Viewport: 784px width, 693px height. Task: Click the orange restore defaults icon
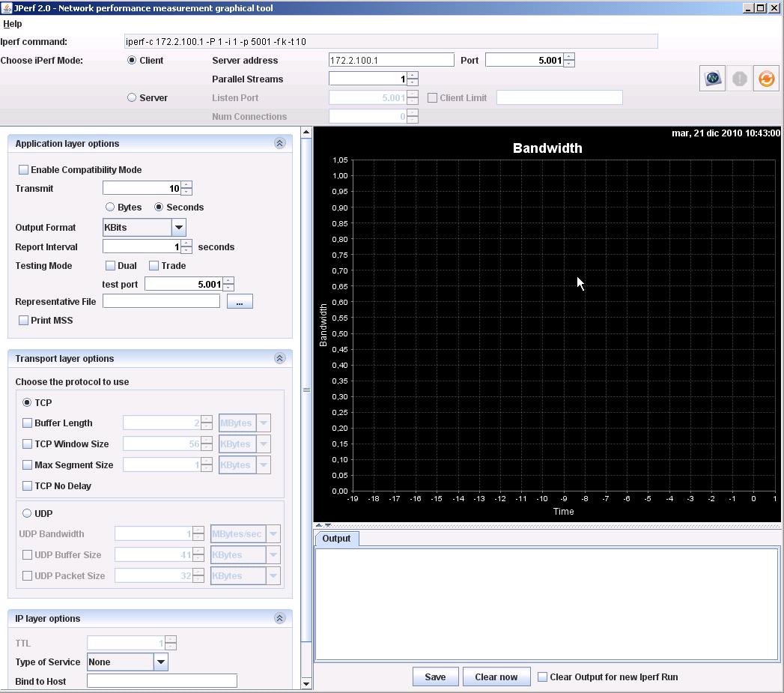[x=766, y=79]
